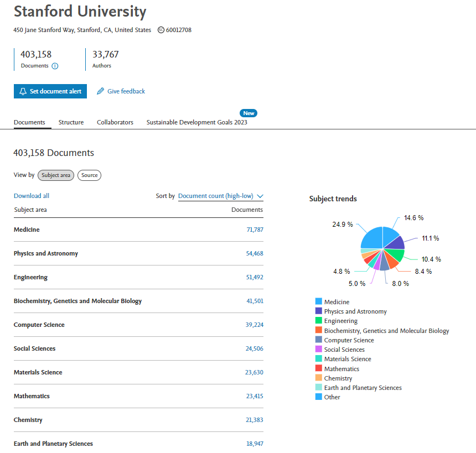Open Earth and Planetary Sciences count 18,947
Screen dimensions: 476x453
(x=255, y=444)
